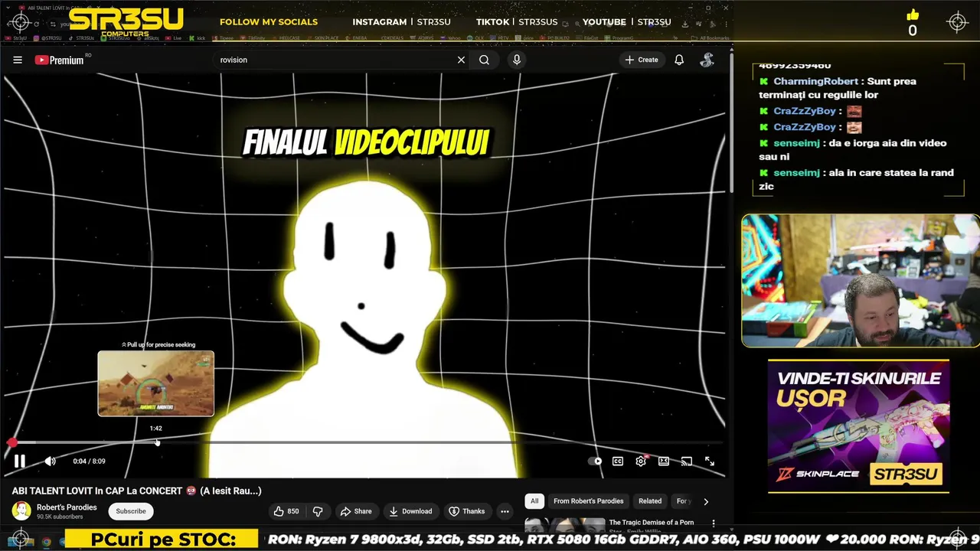Open the account avatar menu
Viewport: 980px width, 551px height.
pyautogui.click(x=707, y=60)
